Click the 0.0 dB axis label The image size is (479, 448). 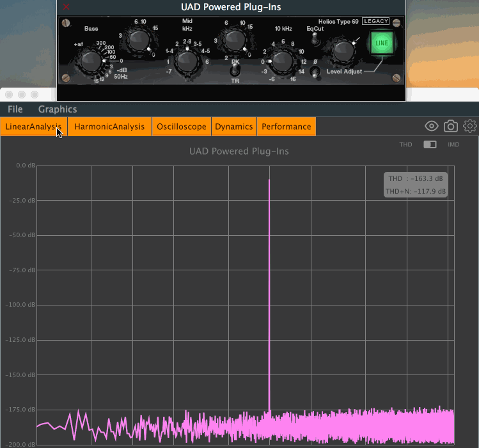[x=26, y=166]
